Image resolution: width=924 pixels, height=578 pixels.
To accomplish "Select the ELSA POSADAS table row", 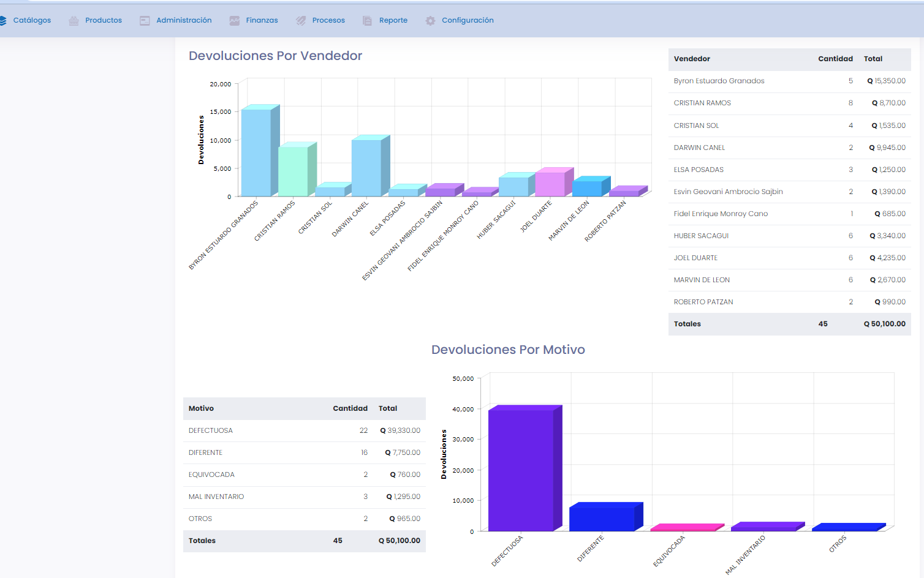I will coord(789,170).
